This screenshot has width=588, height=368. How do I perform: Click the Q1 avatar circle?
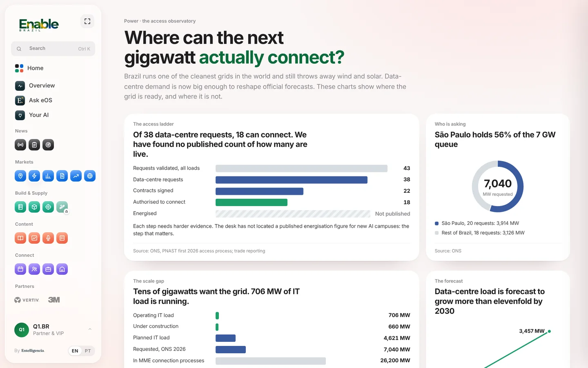[x=22, y=330]
